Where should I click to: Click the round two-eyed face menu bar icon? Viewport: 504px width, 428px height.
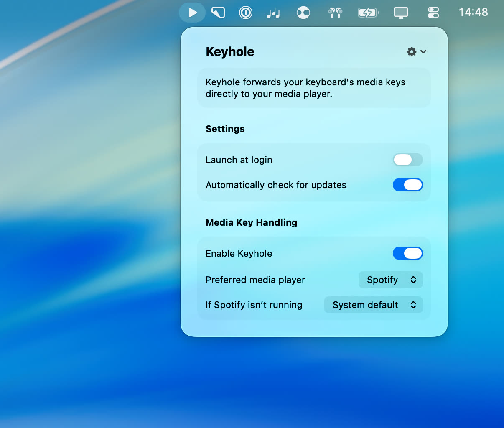tap(303, 13)
